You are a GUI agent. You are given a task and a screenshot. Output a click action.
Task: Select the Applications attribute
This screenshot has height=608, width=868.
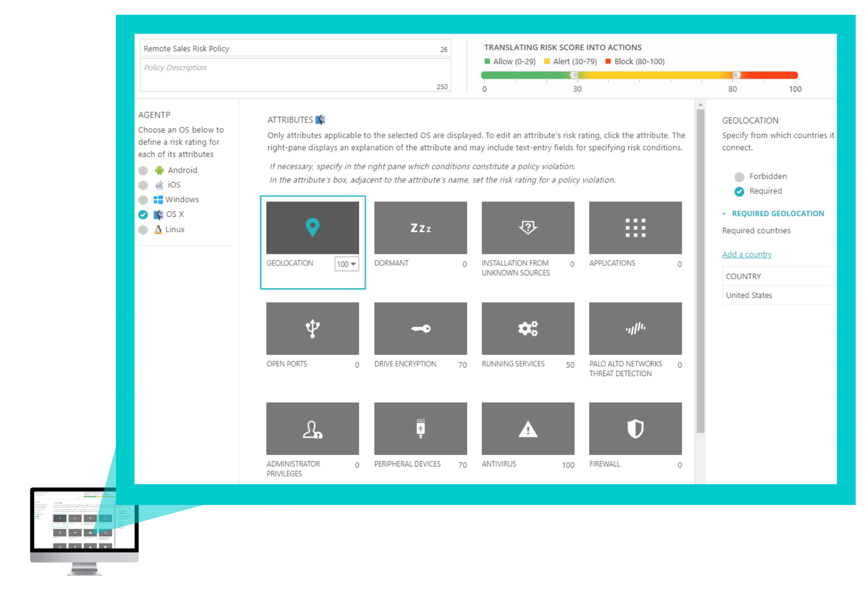[635, 228]
